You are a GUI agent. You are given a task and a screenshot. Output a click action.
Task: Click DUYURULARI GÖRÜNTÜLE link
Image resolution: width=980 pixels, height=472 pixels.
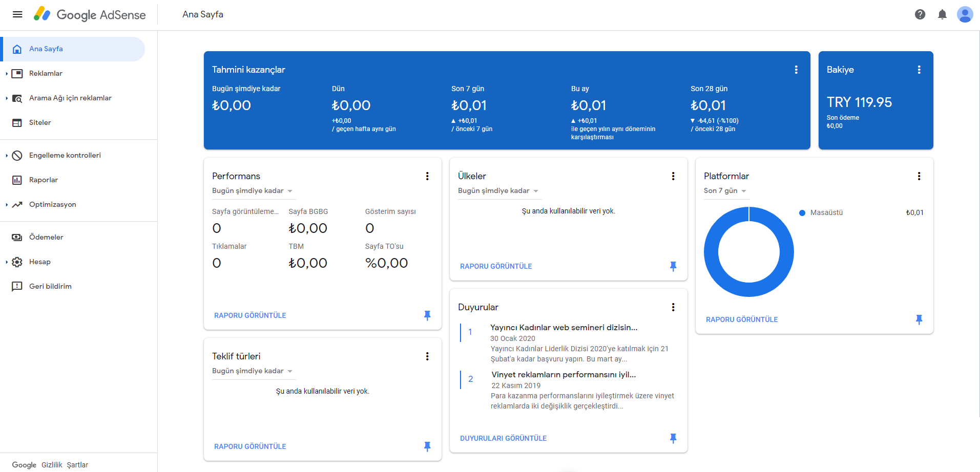pyautogui.click(x=503, y=438)
